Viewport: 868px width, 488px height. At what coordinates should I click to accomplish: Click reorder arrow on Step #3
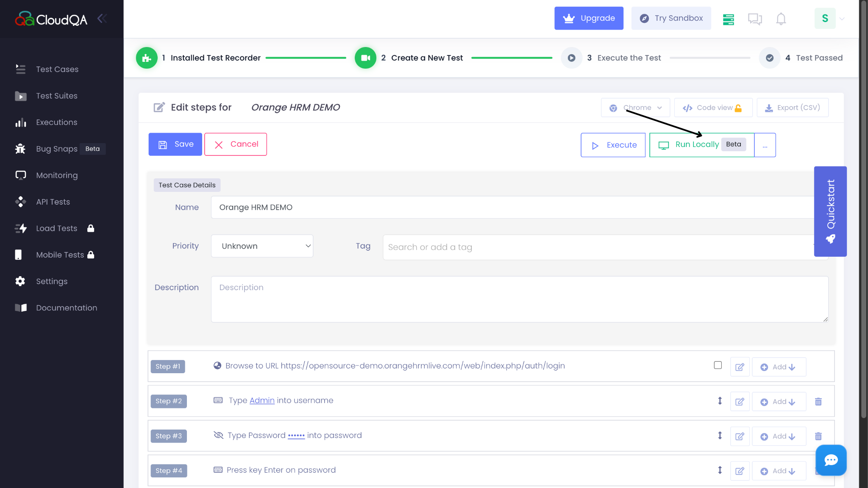[x=720, y=435]
